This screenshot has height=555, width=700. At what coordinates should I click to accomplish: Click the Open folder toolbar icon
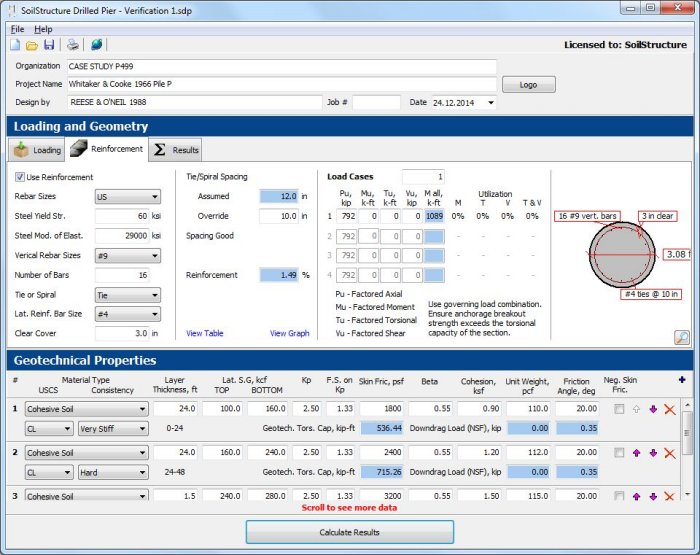tap(32, 45)
